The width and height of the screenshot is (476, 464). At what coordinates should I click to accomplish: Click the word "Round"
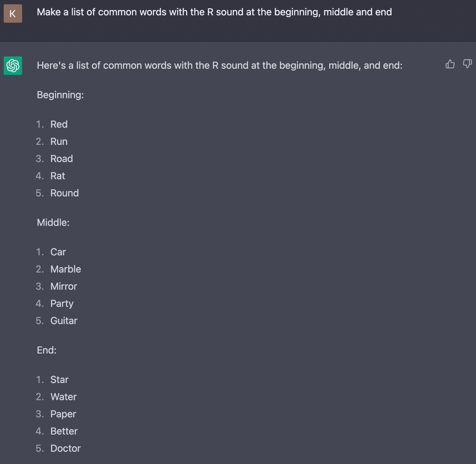pos(64,193)
